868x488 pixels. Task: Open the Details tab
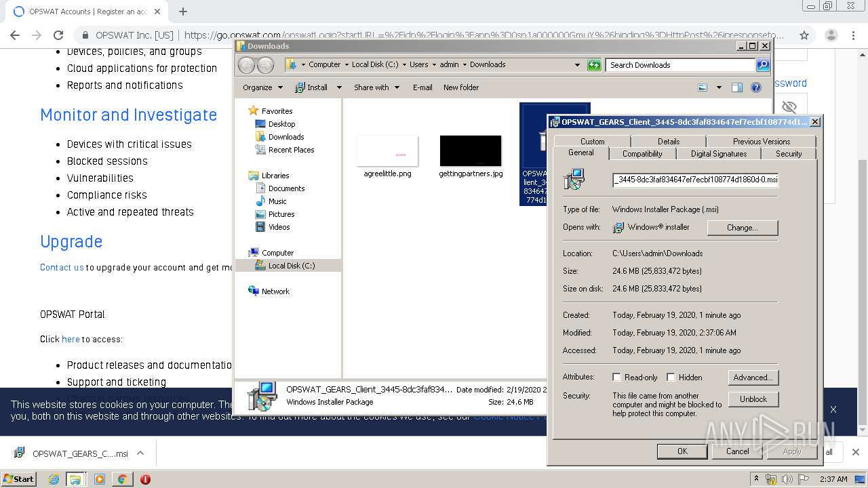pyautogui.click(x=669, y=142)
